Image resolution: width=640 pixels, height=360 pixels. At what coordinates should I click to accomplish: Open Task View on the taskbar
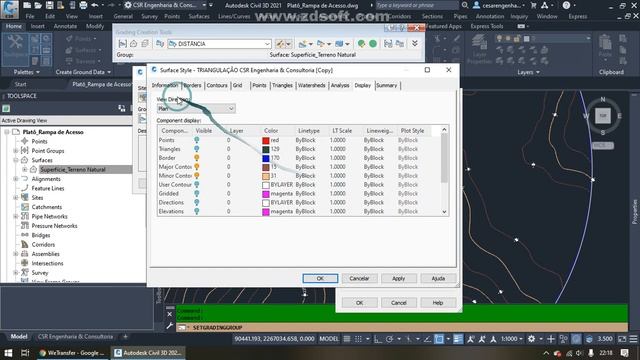tap(25, 353)
